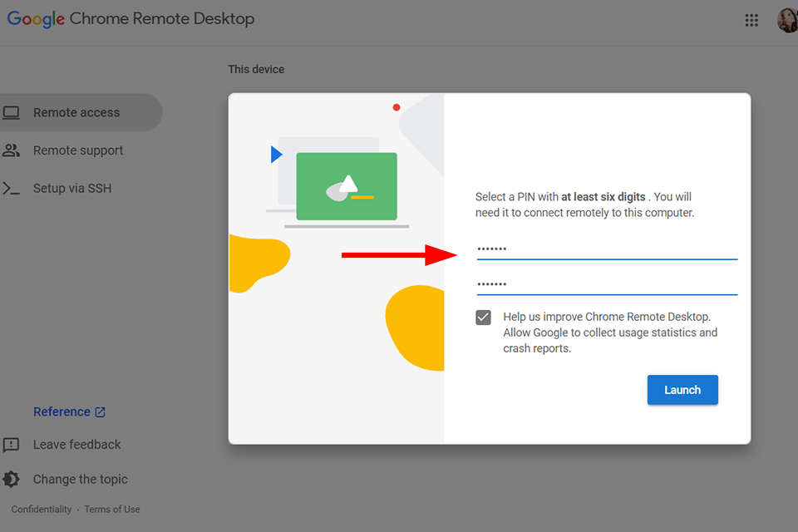Open the Confidentiality link

click(x=42, y=510)
